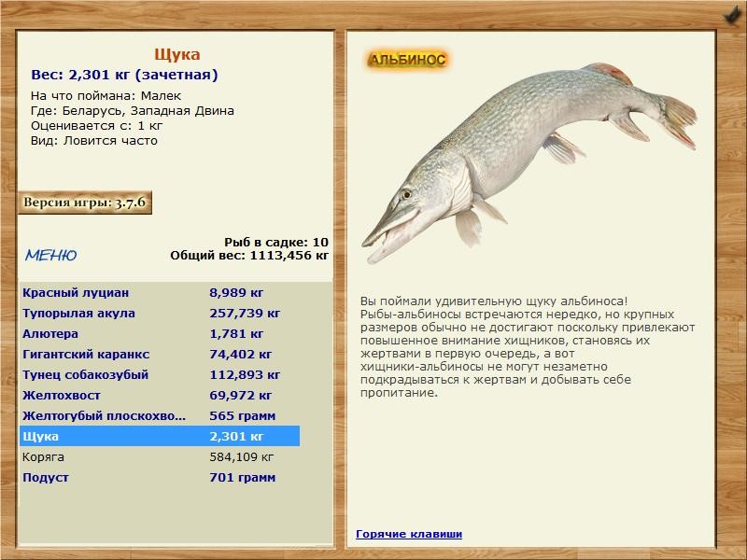Click the Версия игры: 3.7.6 badge
This screenshot has width=747, height=560.
(85, 203)
